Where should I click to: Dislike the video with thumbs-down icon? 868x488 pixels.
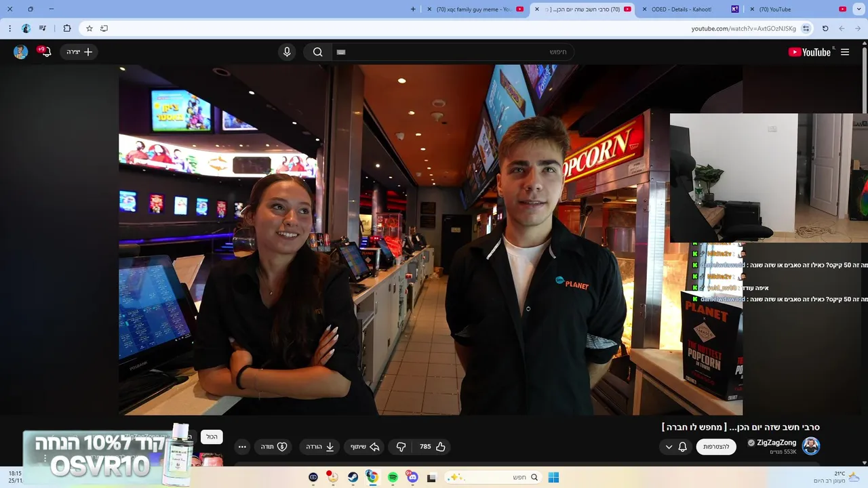pos(401,447)
